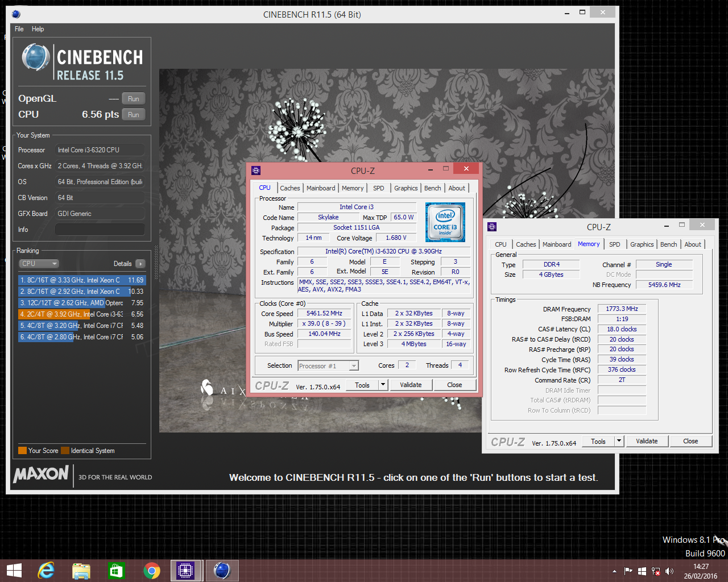The image size is (728, 582).
Task: Switch to Graphics tab in front CPU-Z
Action: click(x=406, y=188)
